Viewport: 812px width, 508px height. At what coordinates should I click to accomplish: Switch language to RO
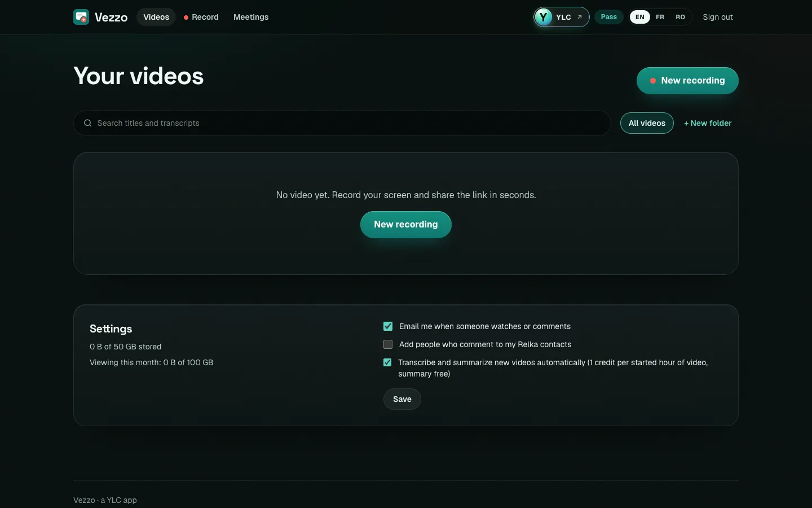681,17
